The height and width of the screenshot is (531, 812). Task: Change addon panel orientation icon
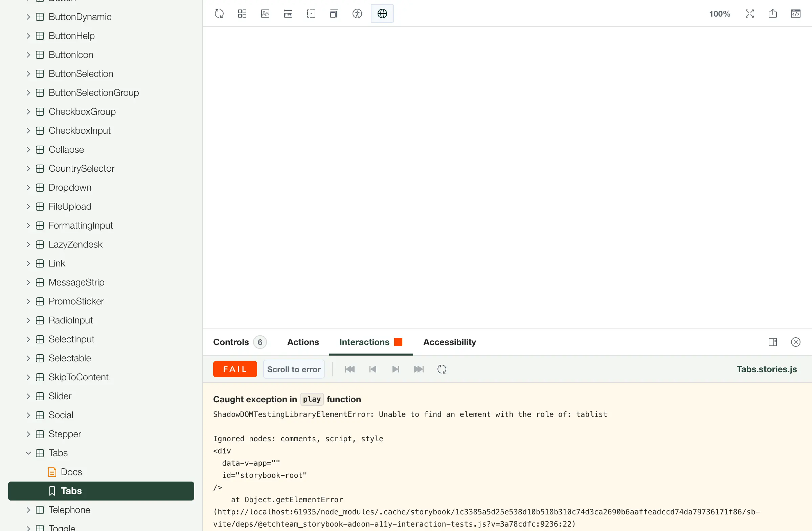[x=773, y=342]
